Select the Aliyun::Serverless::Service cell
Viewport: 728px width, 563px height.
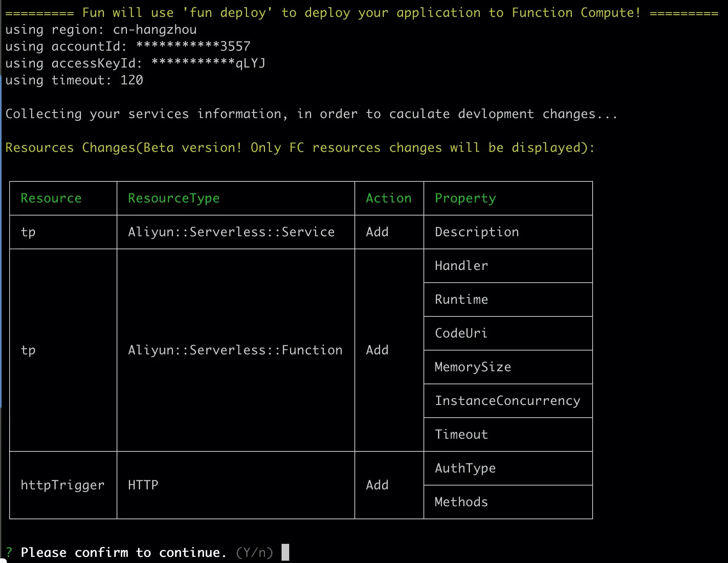231,232
